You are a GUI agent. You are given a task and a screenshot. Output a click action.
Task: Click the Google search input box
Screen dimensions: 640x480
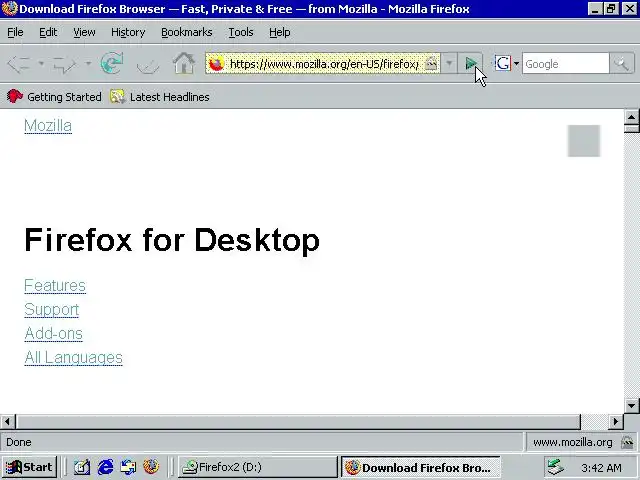(x=565, y=64)
